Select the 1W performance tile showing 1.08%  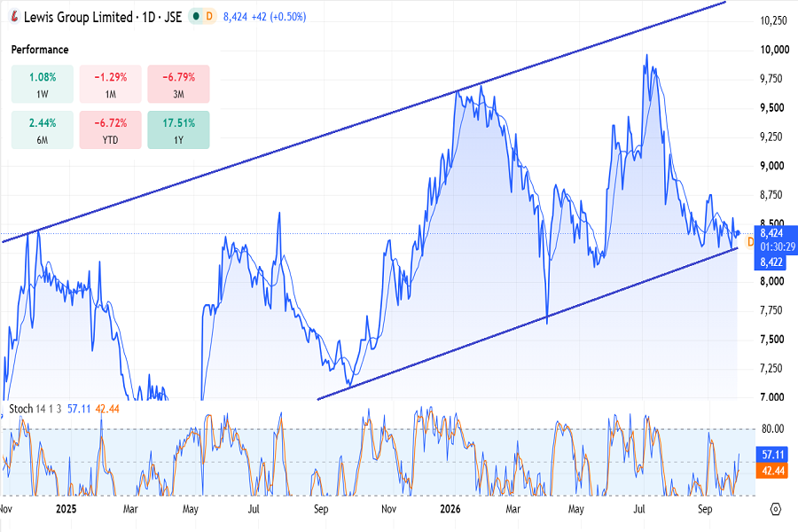pyautogui.click(x=43, y=84)
